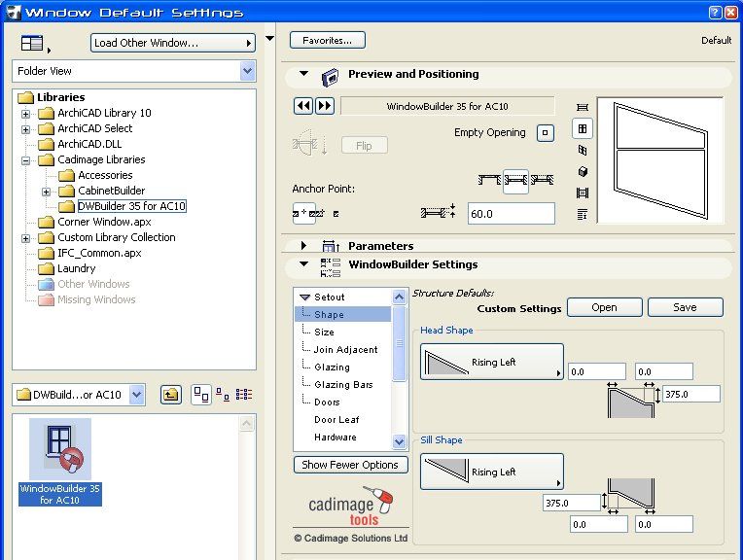Expand the CabinetBuilder folder
Image resolution: width=743 pixels, height=560 pixels.
[46, 192]
